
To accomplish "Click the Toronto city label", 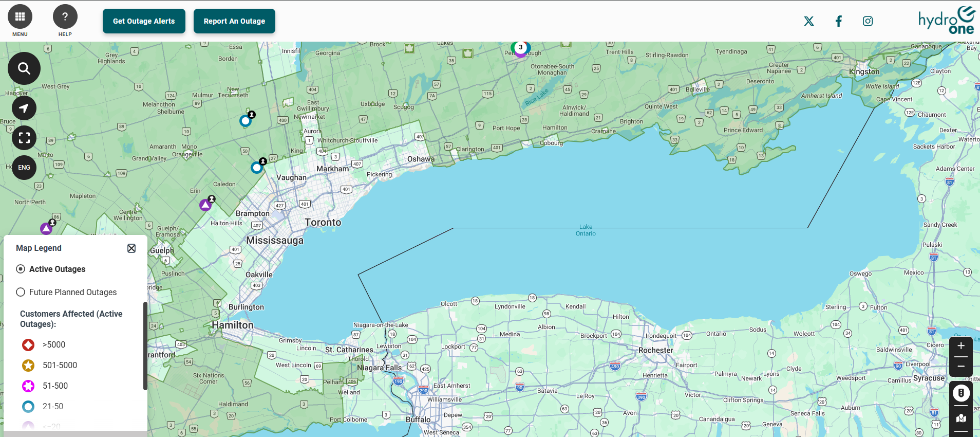I will point(323,222).
